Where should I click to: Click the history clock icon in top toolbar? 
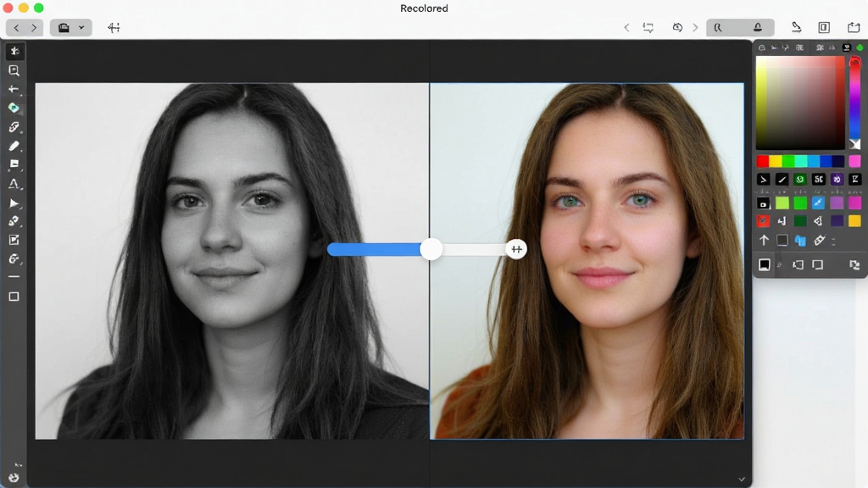point(677,27)
